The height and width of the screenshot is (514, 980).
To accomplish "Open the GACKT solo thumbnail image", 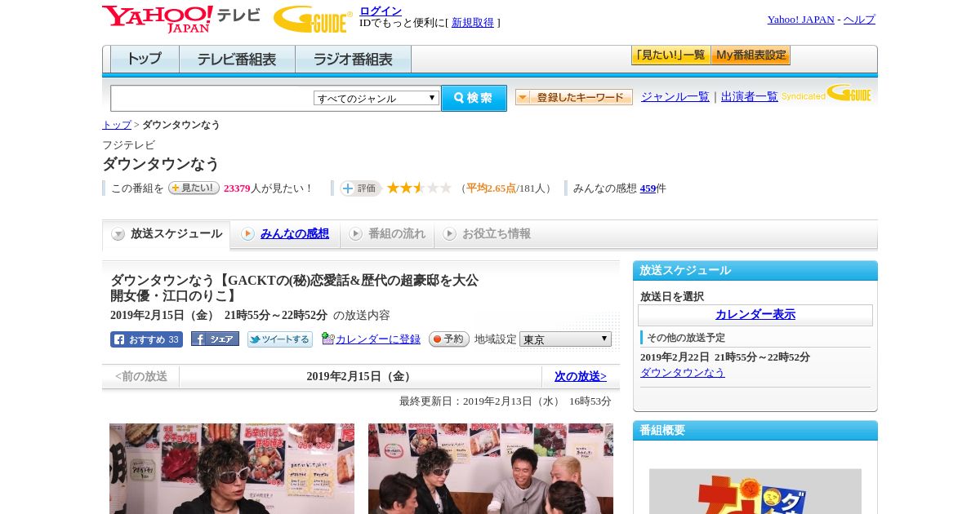I will pyautogui.click(x=232, y=468).
